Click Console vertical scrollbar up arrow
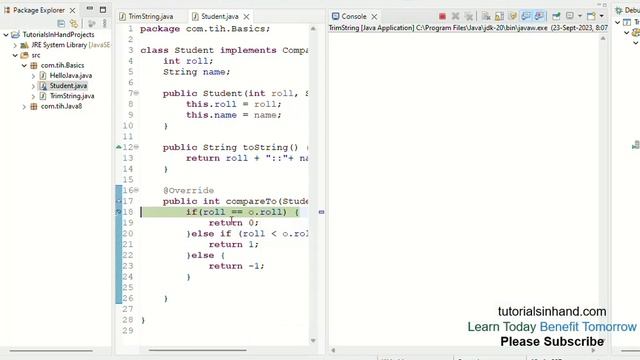The image size is (640, 360). (603, 38)
